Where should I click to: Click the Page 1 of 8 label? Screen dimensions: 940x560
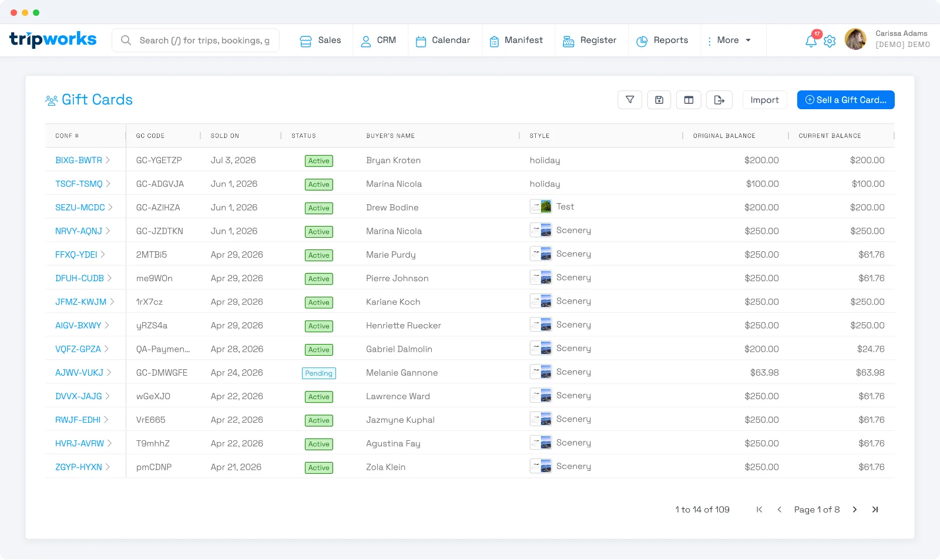[817, 510]
